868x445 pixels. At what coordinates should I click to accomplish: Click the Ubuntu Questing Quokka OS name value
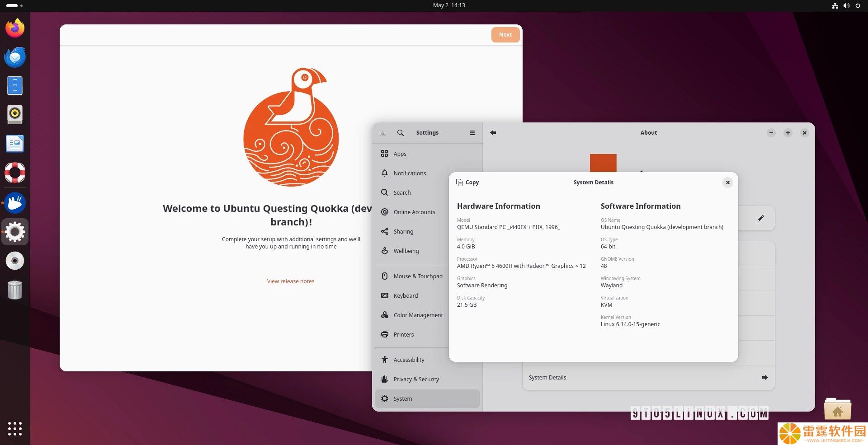pos(662,227)
